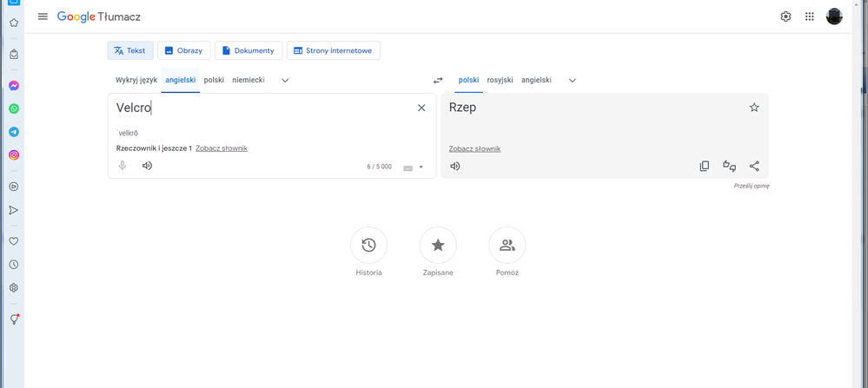Expand source language list
Screen dimensions: 868x388
tap(285, 80)
